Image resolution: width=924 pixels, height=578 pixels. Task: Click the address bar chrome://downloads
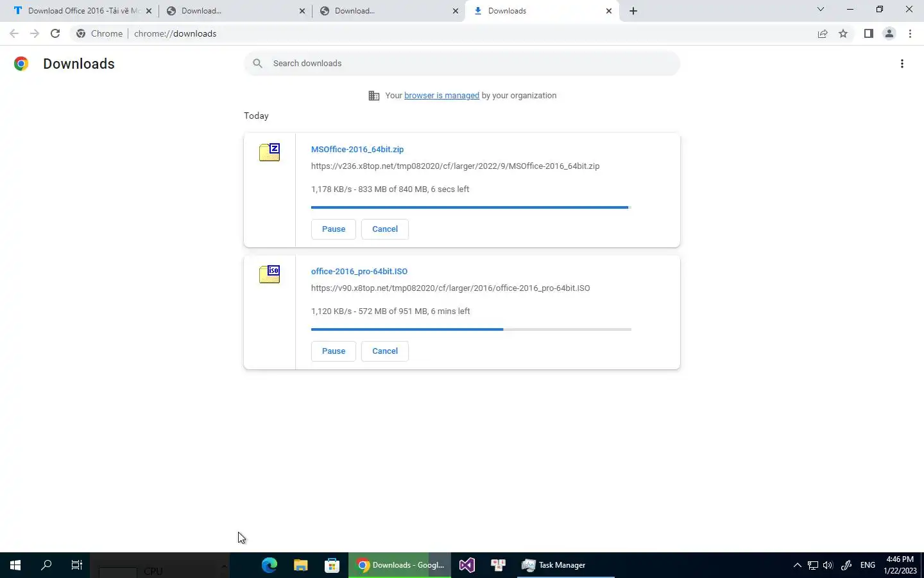[x=175, y=33]
